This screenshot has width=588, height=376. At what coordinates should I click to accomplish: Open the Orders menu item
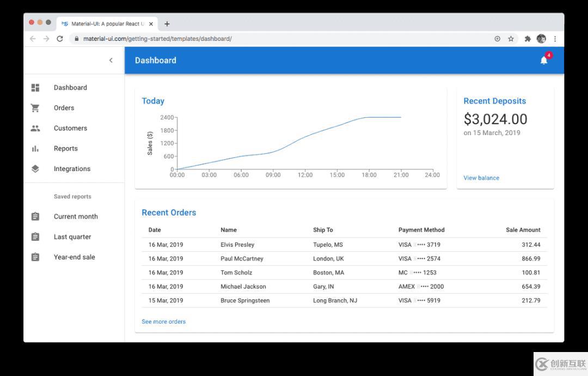[x=74, y=108]
